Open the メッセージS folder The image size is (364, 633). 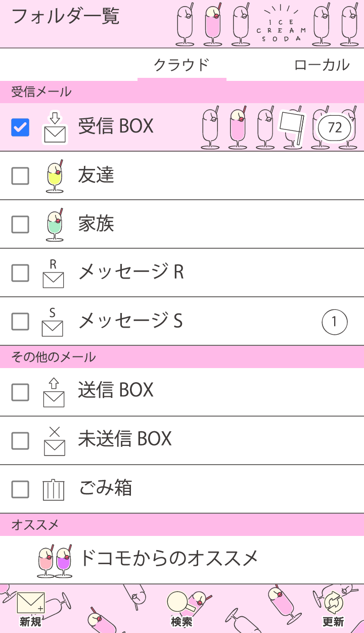coord(130,321)
